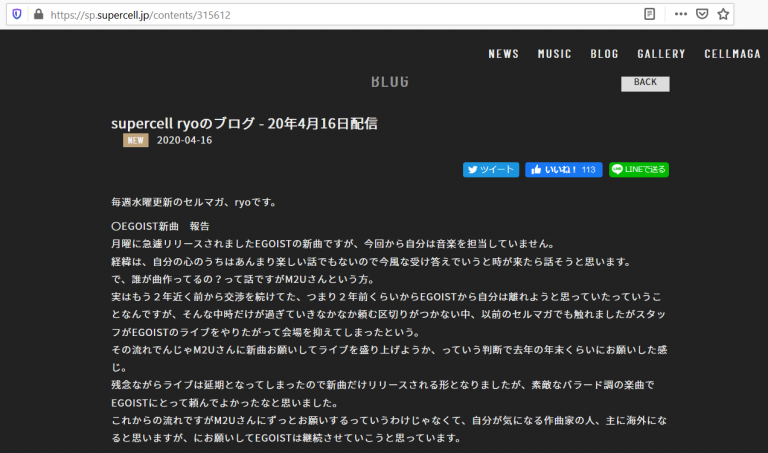
Task: Click the line starting 月曜に急遽リリース
Action: (335, 244)
